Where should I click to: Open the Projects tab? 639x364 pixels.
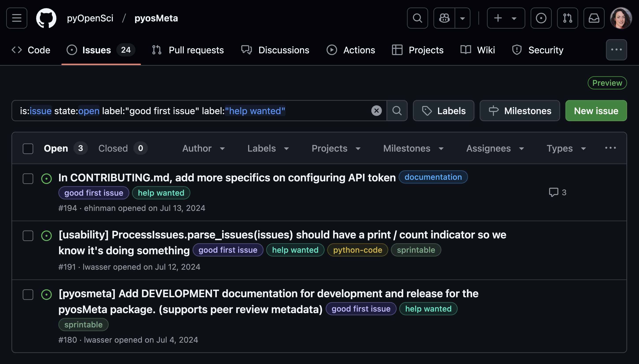pyautogui.click(x=418, y=50)
